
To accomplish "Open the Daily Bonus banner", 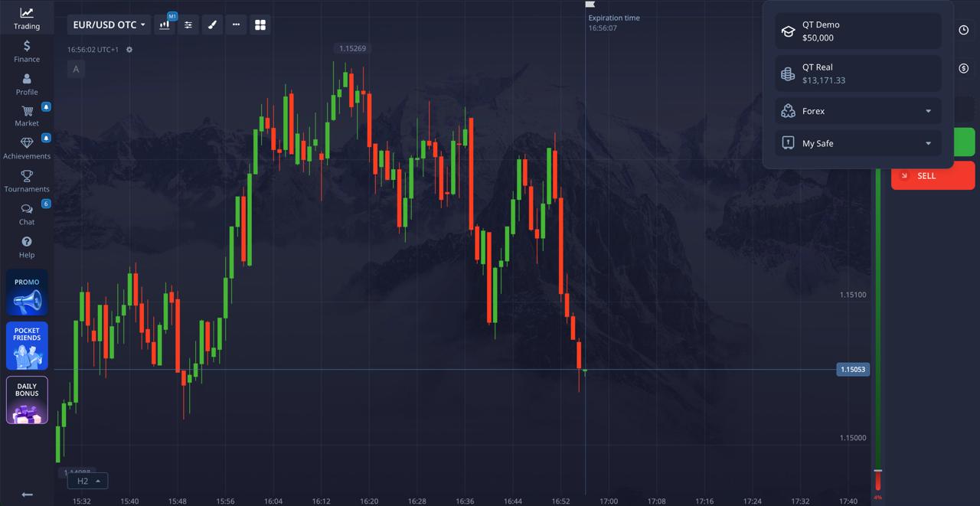I will click(27, 400).
